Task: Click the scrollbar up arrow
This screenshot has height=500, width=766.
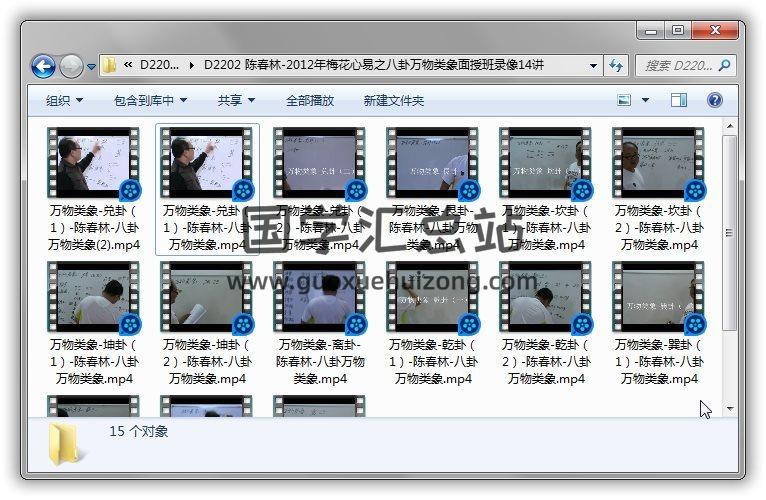Action: pos(730,127)
